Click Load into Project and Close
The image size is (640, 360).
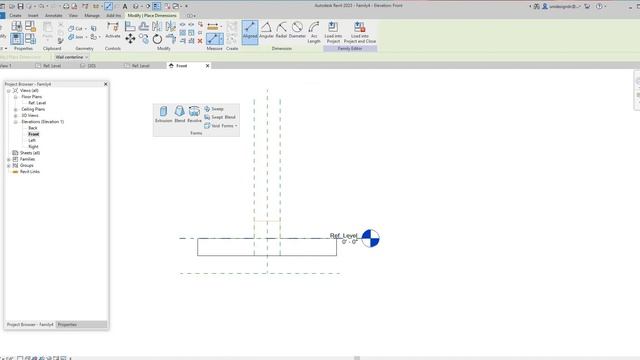tap(360, 32)
